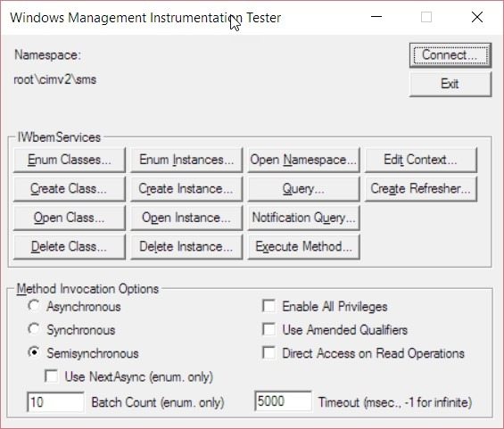The width and height of the screenshot is (504, 429).
Task: Click Create Refresher... button
Action: [x=421, y=189]
